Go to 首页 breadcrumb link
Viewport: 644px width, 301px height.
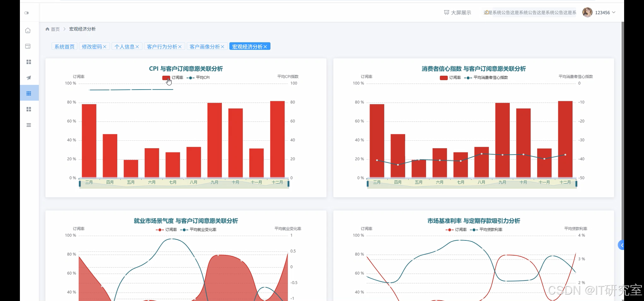coord(55,29)
